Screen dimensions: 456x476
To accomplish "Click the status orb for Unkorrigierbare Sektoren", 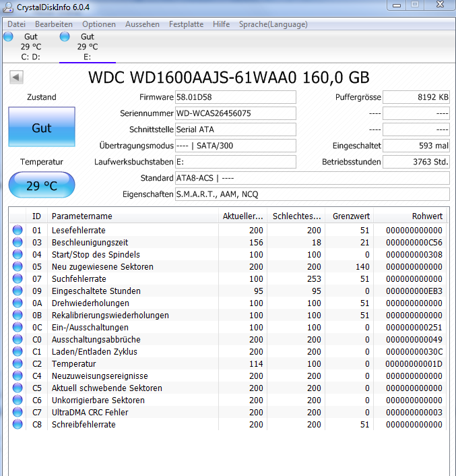I will pyautogui.click(x=18, y=400).
